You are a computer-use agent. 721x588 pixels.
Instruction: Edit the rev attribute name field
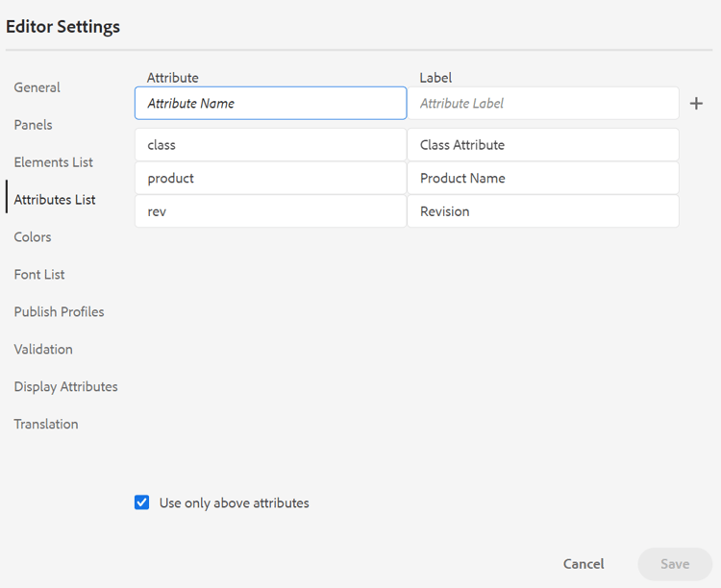pos(270,211)
